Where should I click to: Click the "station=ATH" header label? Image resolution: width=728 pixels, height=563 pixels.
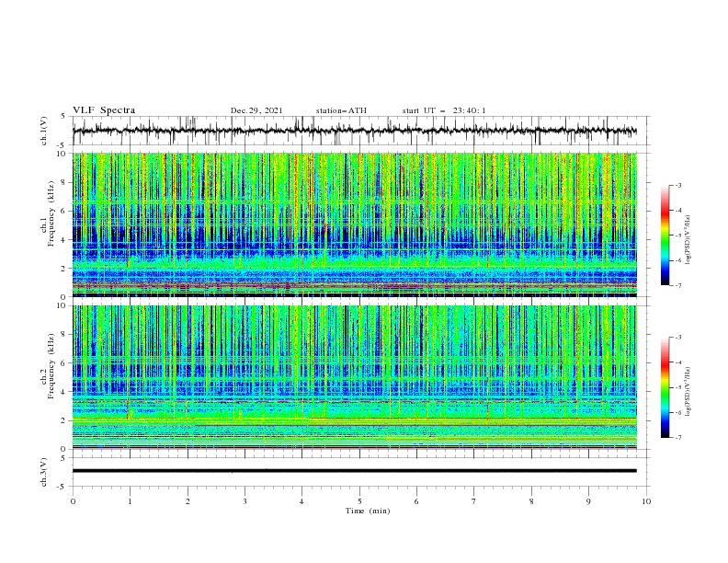tap(341, 110)
